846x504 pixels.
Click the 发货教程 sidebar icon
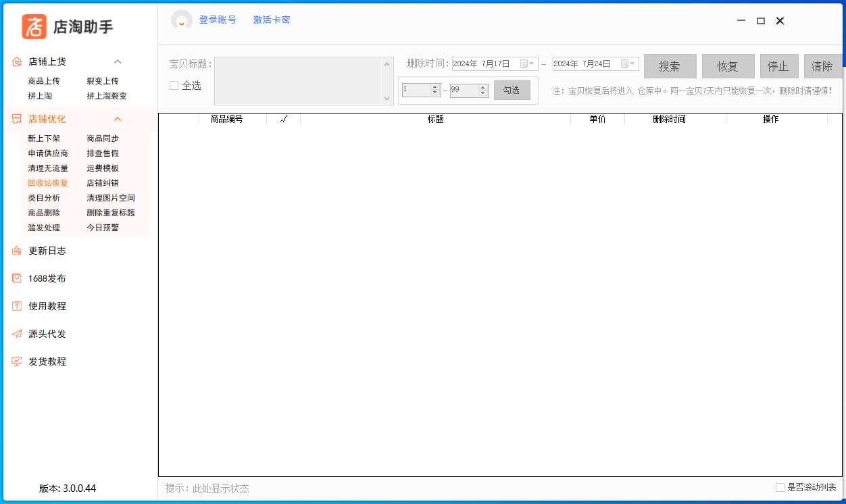click(x=17, y=361)
